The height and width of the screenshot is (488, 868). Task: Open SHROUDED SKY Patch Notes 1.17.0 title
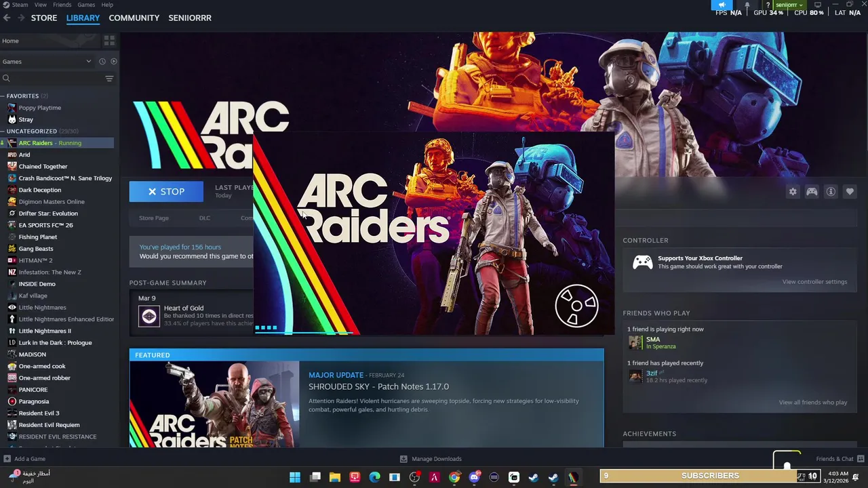378,386
